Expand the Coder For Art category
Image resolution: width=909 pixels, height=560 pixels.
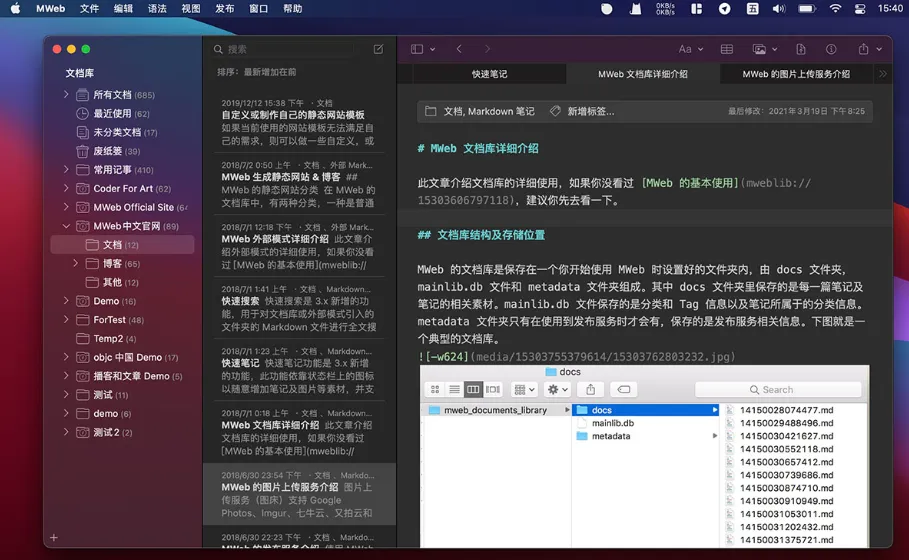[x=66, y=188]
